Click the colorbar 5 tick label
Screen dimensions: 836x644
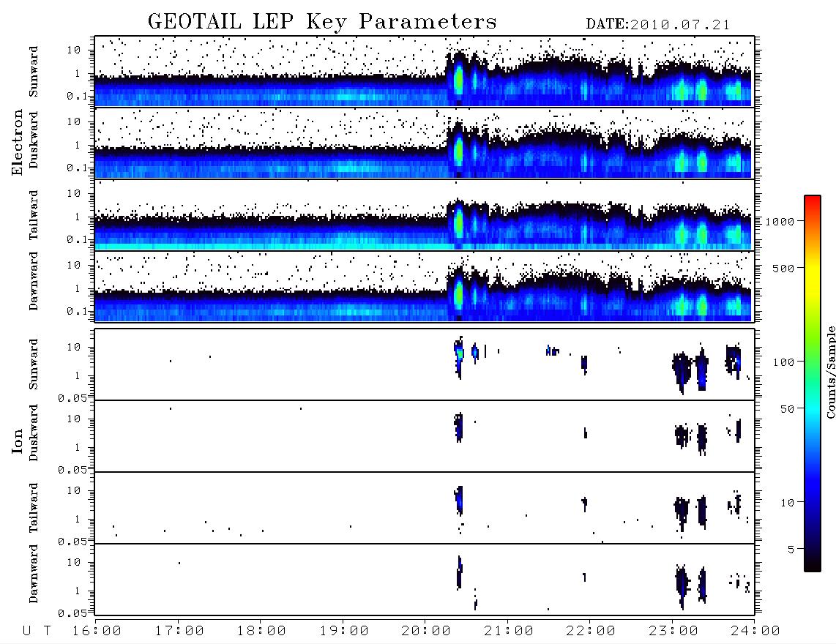coord(791,549)
